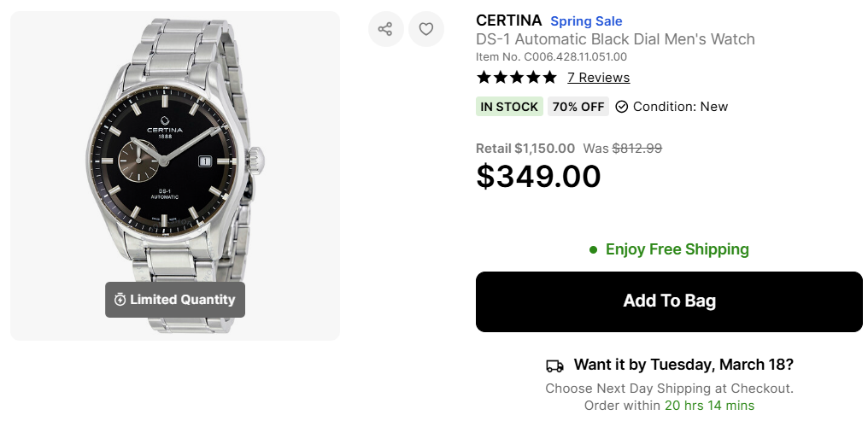Click the $349.00 sale price

click(538, 176)
